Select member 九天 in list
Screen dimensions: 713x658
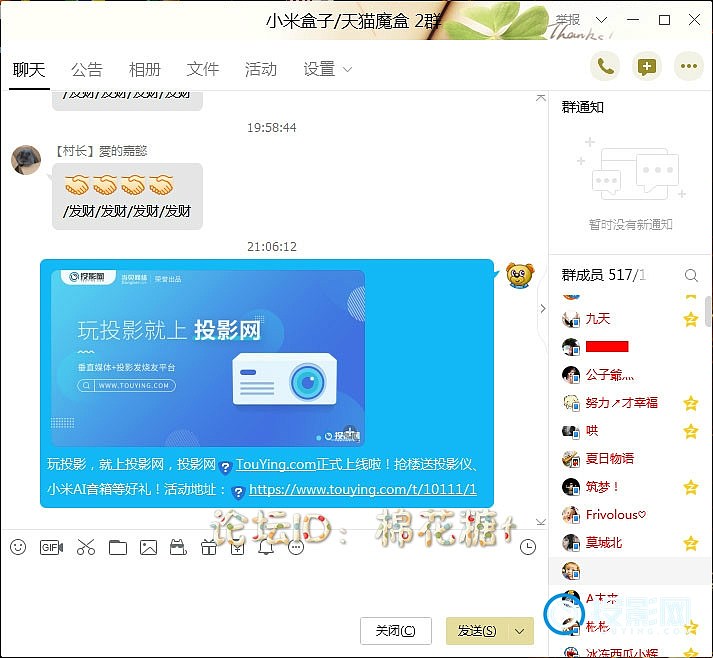coord(630,319)
